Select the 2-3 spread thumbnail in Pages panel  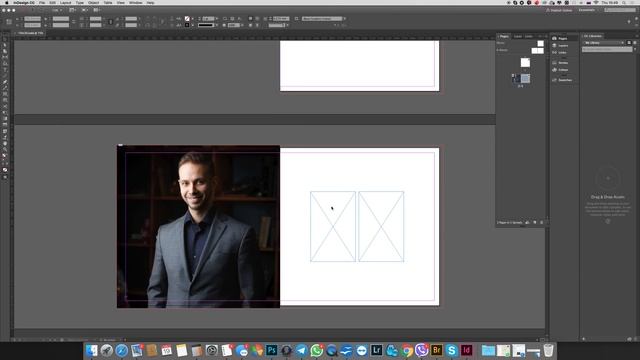521,78
